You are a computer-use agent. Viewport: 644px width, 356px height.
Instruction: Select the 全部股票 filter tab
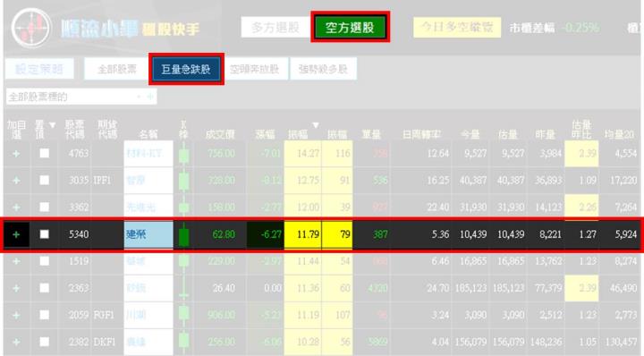[x=117, y=69]
